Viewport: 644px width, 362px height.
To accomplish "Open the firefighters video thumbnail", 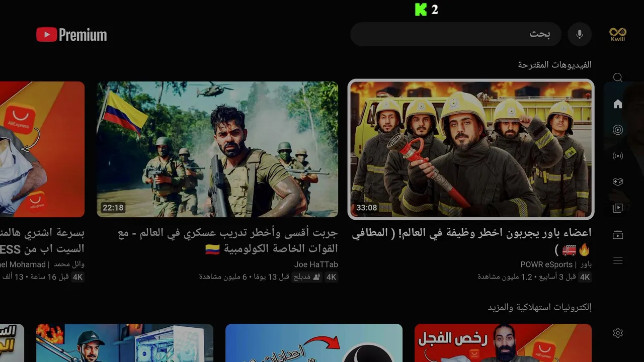I will click(471, 149).
